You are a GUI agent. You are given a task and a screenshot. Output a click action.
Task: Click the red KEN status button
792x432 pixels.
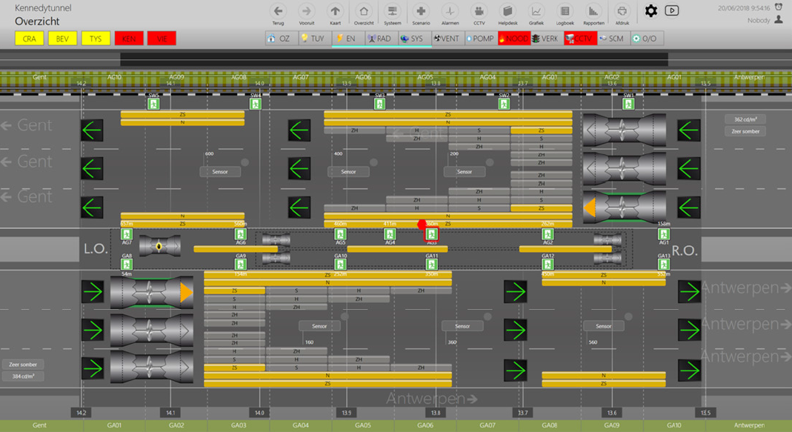[x=128, y=38]
